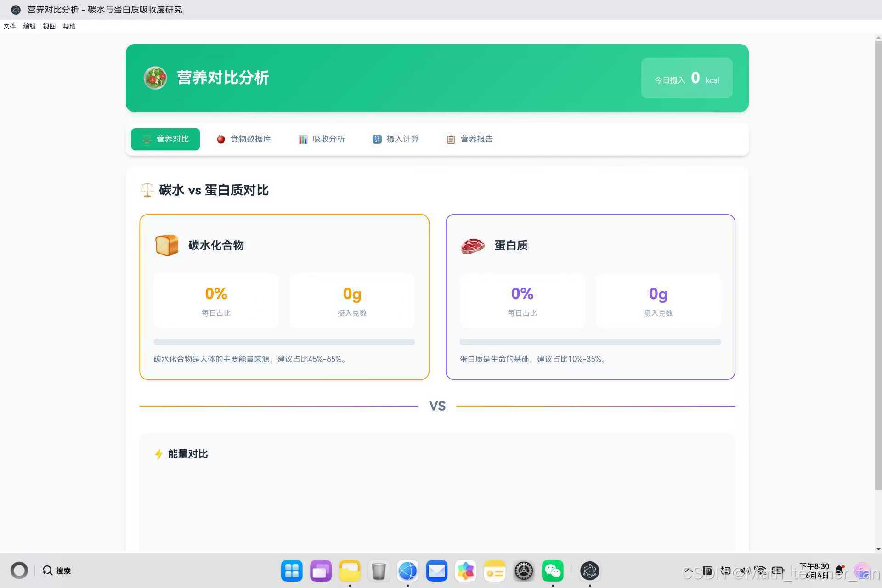The image size is (882, 588).
Task: Open the circular start button in the taskbar
Action: [x=19, y=571]
